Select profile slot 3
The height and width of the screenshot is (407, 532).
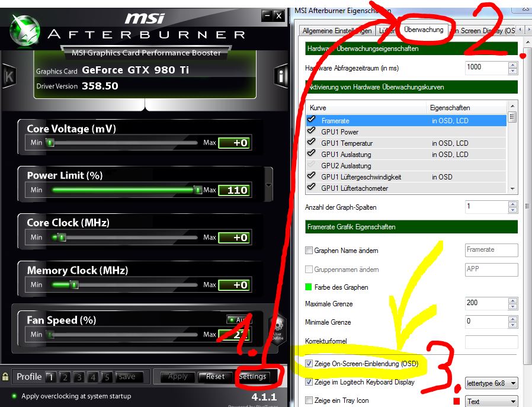click(x=79, y=377)
